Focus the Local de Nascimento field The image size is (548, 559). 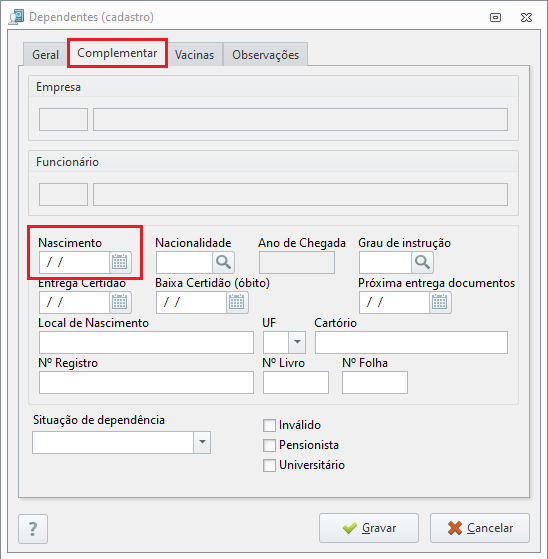(147, 342)
